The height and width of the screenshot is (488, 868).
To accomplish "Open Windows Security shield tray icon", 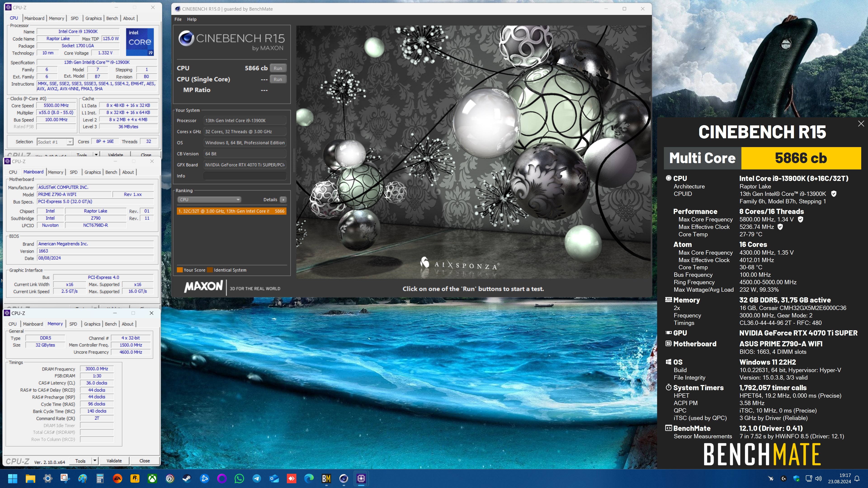I will click(x=796, y=478).
